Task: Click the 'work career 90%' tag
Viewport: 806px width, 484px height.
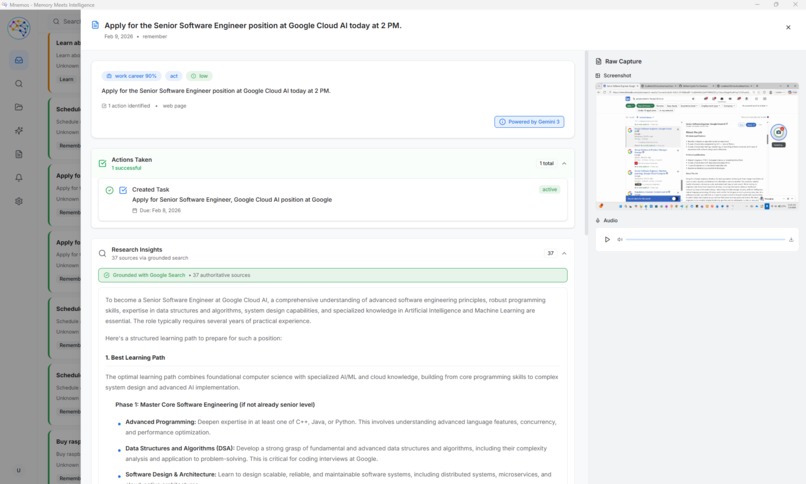Action: [132, 76]
